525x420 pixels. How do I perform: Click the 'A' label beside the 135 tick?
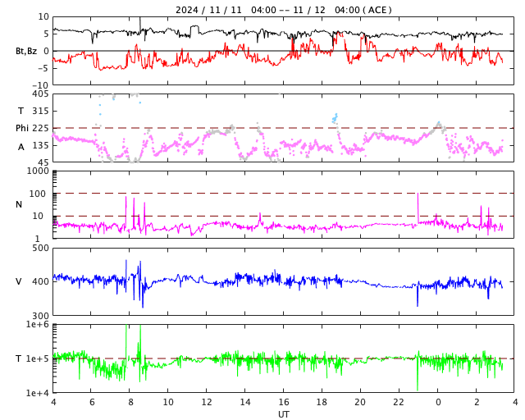pyautogui.click(x=21, y=147)
